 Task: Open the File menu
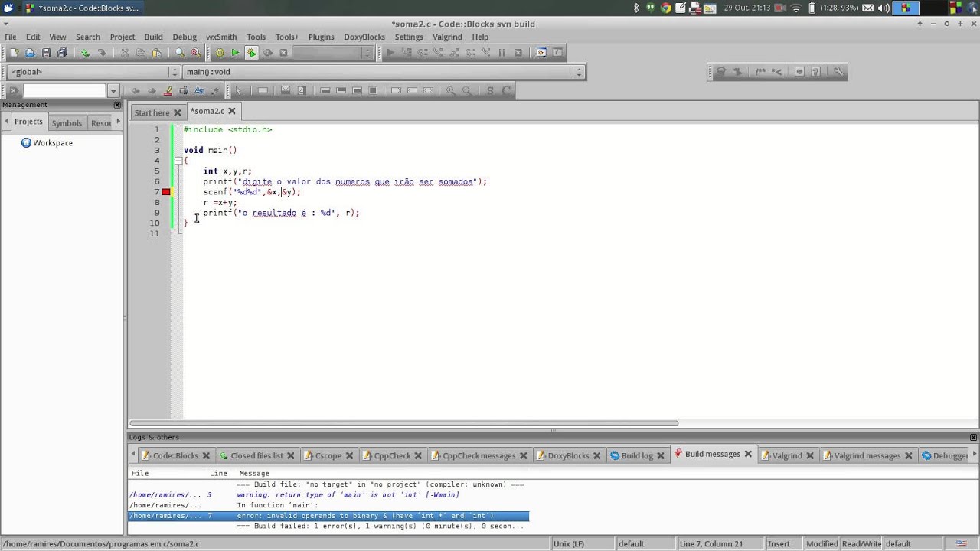click(x=11, y=37)
